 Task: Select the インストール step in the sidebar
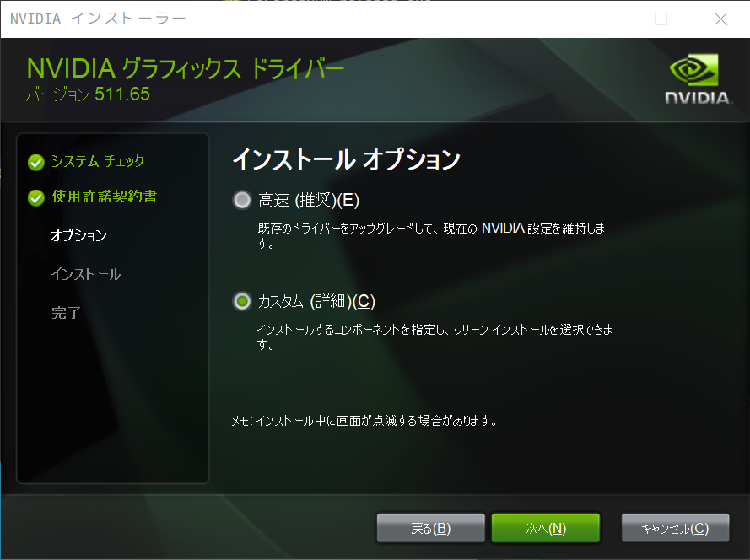pyautogui.click(x=85, y=274)
